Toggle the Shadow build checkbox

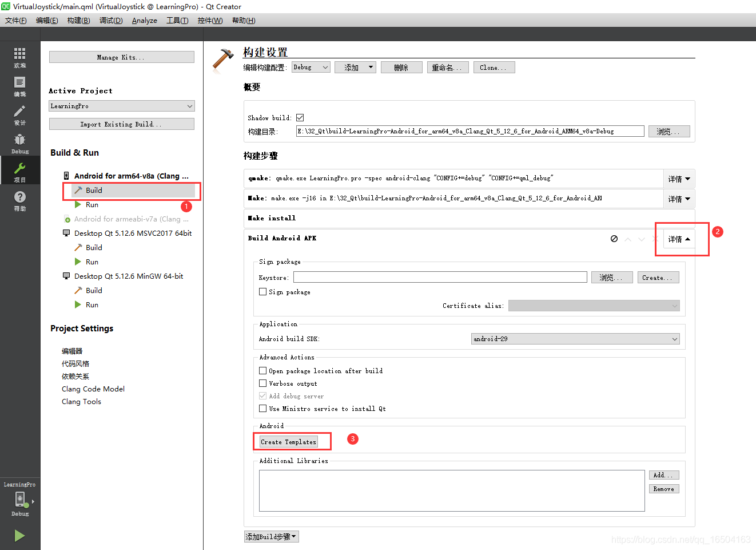300,117
